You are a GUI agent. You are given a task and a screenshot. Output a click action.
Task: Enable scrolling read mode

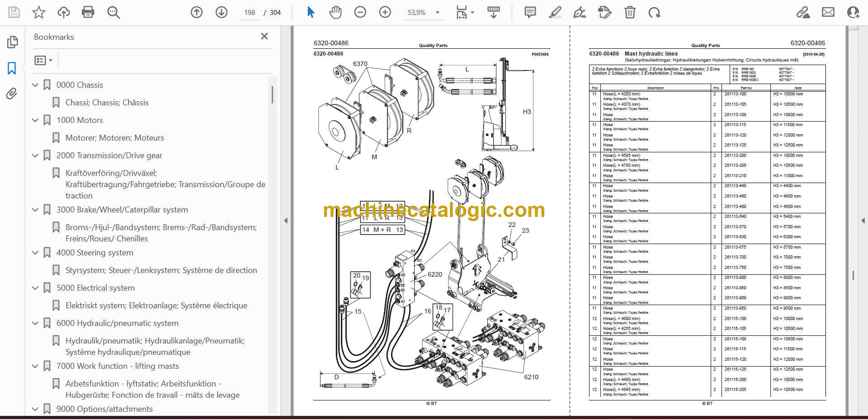tap(493, 12)
